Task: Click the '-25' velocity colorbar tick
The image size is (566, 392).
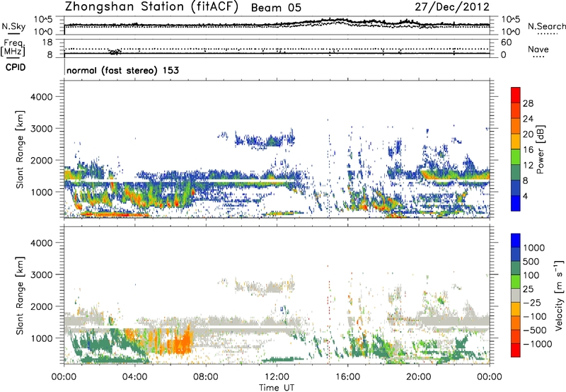Action: coord(531,302)
